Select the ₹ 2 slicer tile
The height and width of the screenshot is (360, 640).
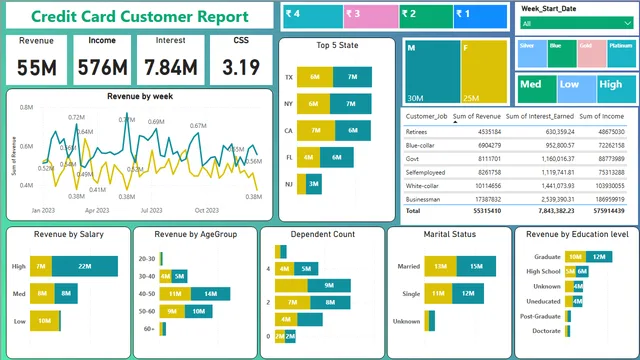(426, 17)
